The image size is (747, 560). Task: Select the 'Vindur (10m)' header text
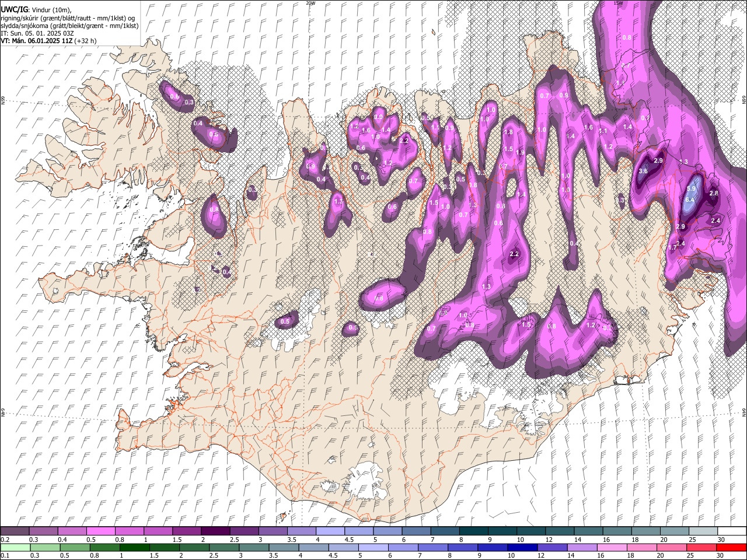(52, 10)
